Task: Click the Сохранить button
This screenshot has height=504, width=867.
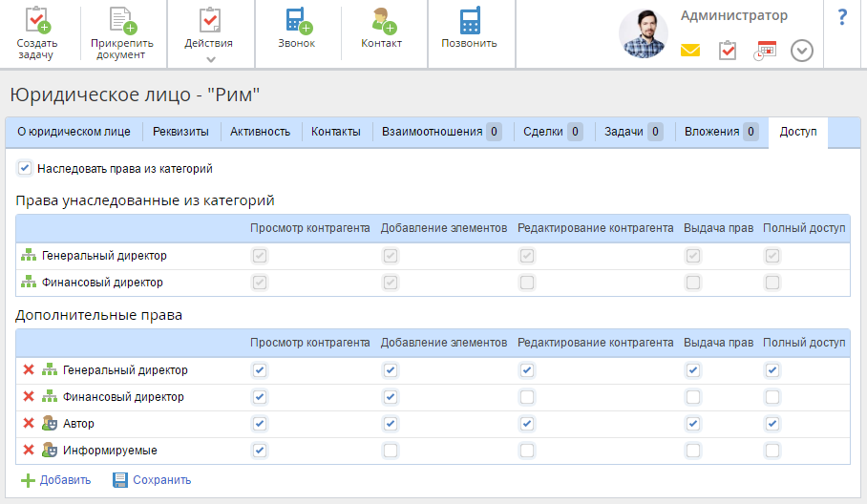Action: [x=152, y=480]
